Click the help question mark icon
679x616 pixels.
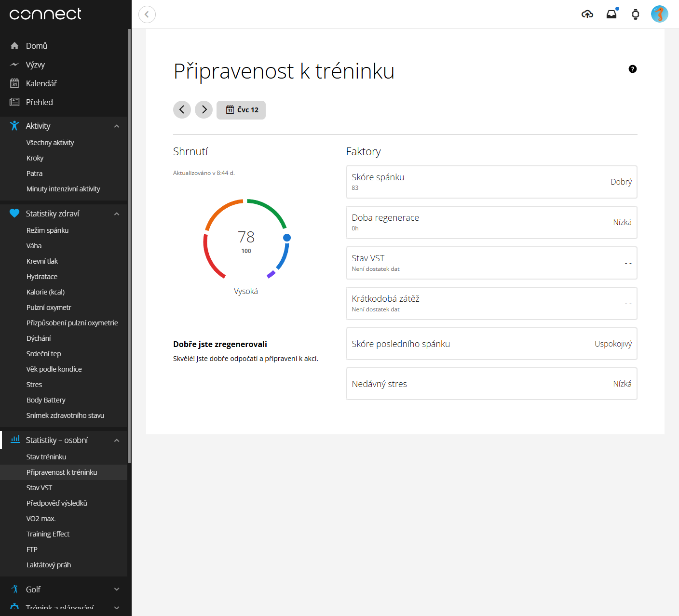[633, 69]
